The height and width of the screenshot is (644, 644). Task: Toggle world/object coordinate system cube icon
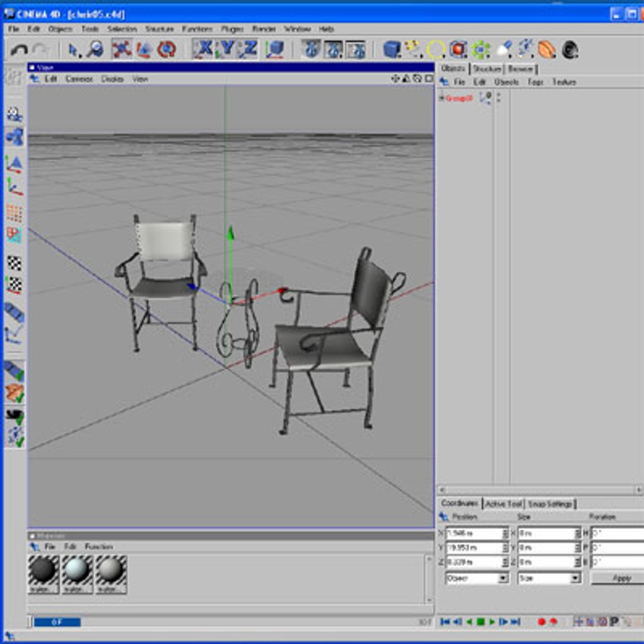click(x=274, y=49)
